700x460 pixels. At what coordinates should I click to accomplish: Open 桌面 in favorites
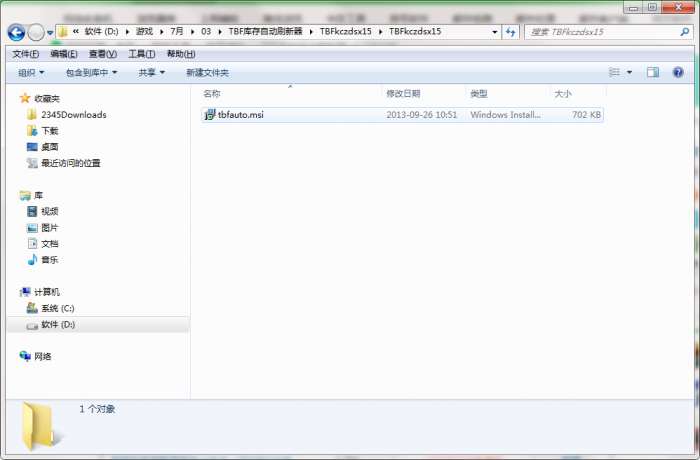(x=50, y=147)
